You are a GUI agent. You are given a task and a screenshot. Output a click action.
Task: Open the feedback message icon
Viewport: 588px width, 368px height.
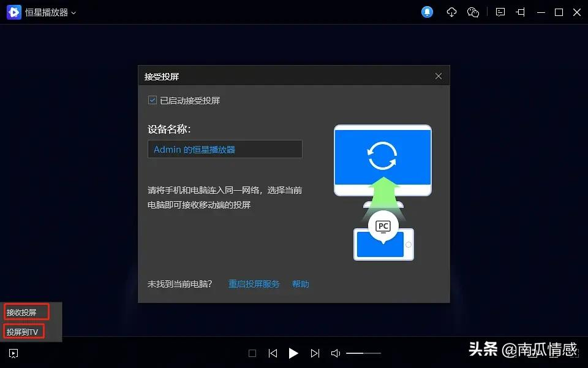500,12
